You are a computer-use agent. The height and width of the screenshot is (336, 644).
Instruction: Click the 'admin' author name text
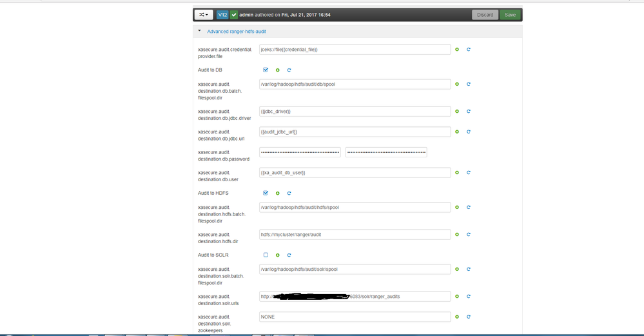point(246,15)
